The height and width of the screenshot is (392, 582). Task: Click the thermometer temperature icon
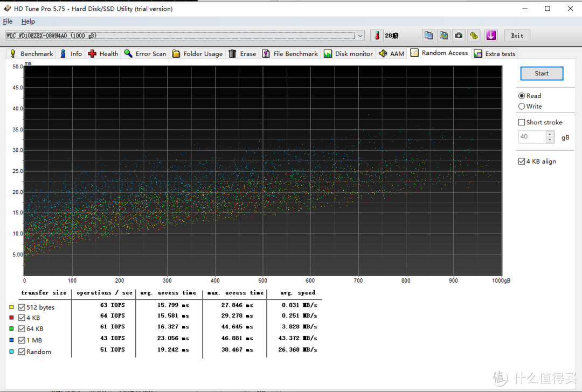point(377,36)
